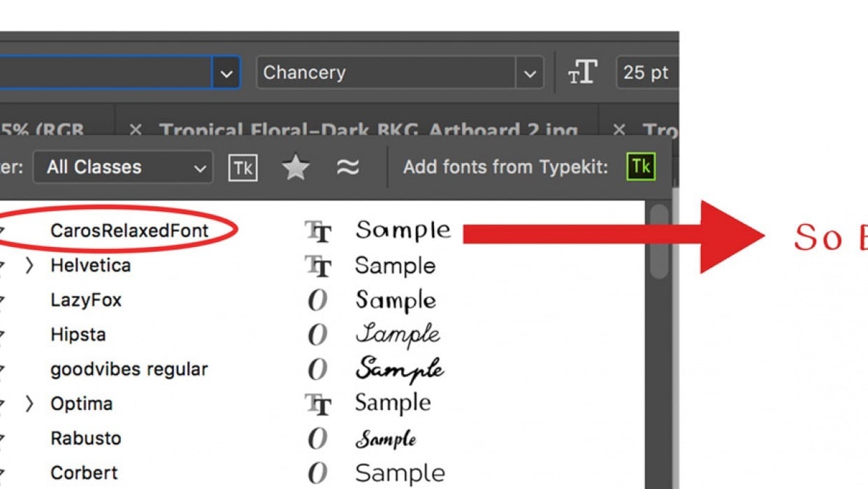Click the font size TT icon
Viewport: 868px width, 489px height.
click(582, 73)
